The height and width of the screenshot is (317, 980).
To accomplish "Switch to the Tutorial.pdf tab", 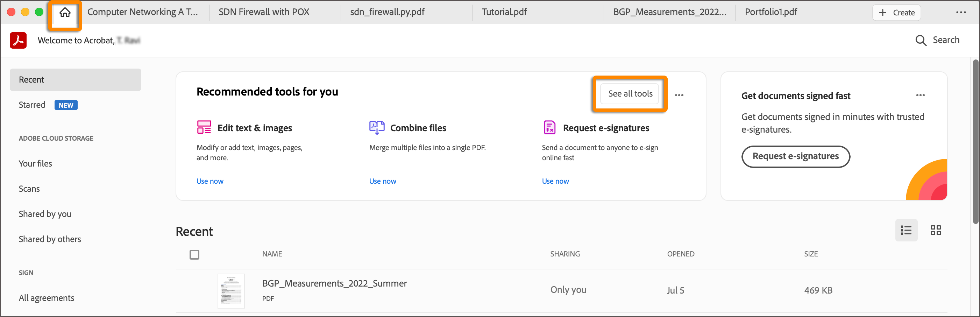I will (x=504, y=12).
